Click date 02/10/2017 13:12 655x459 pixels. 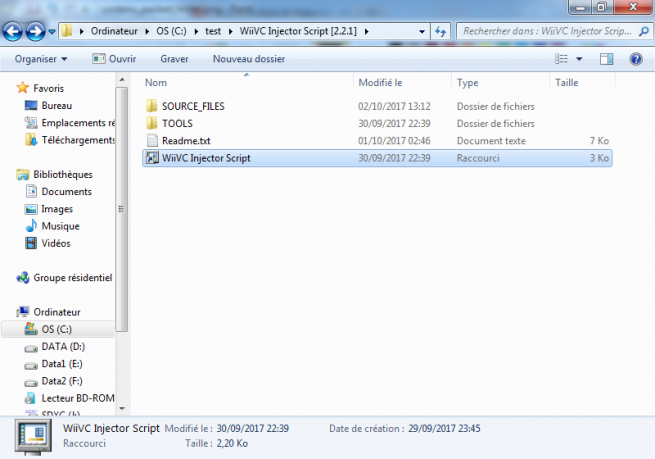[x=394, y=106]
